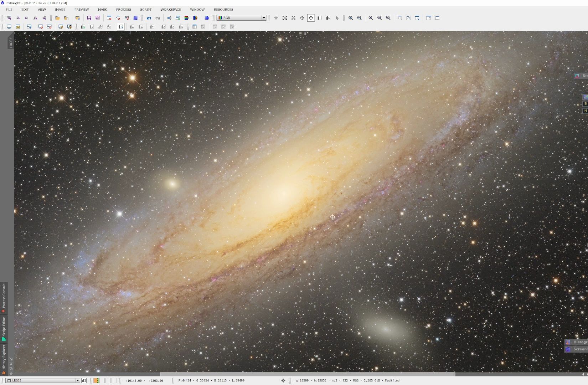The image size is (588, 385).
Task: Click the RGB color channels extract icon
Action: [x=186, y=18]
